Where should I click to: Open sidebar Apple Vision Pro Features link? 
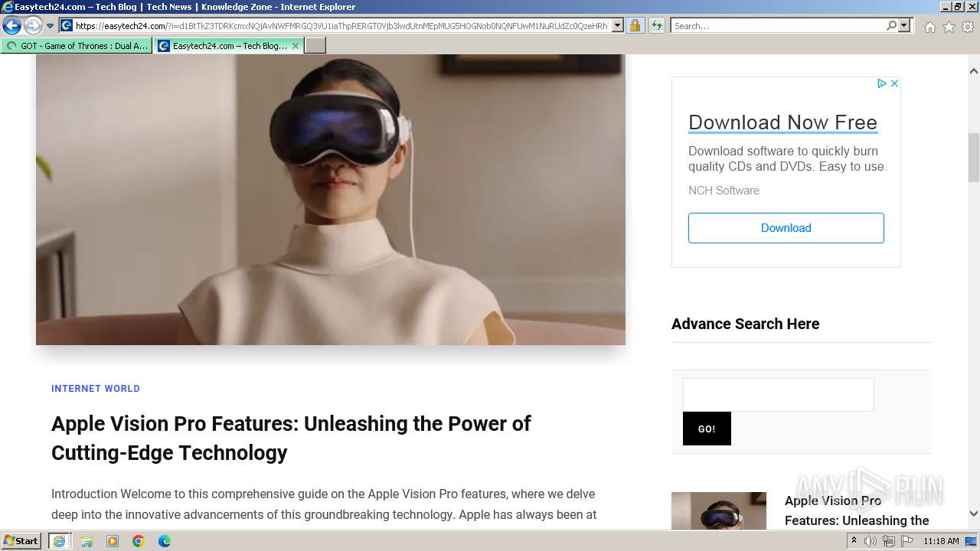click(857, 510)
